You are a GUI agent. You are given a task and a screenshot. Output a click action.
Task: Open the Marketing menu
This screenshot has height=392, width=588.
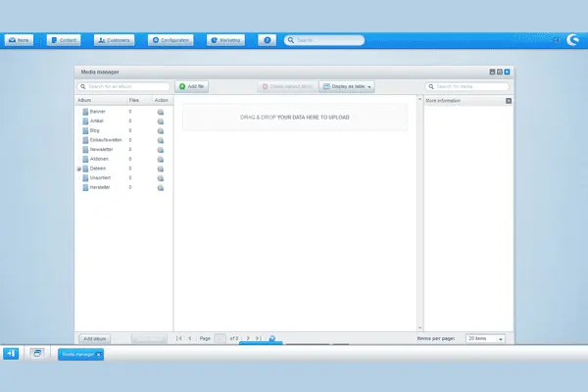coord(226,40)
